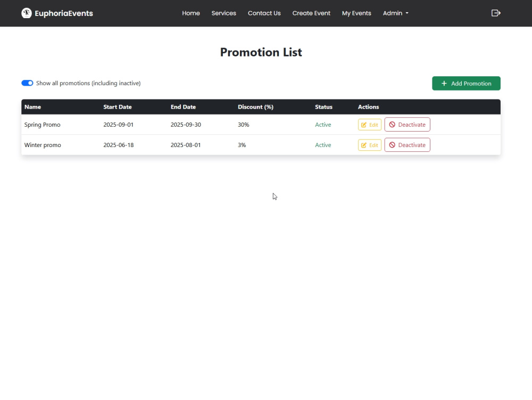Select the Winter promo name cell

(x=43, y=145)
